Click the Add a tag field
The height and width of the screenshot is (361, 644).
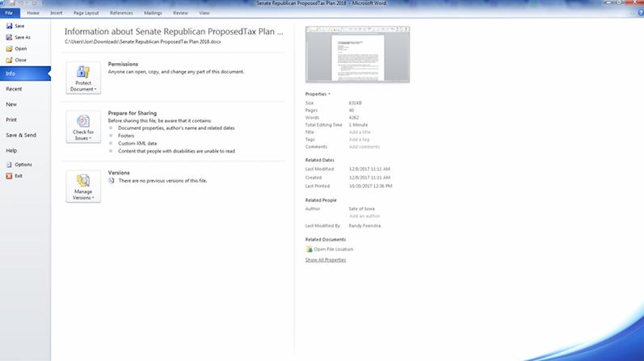(359, 140)
